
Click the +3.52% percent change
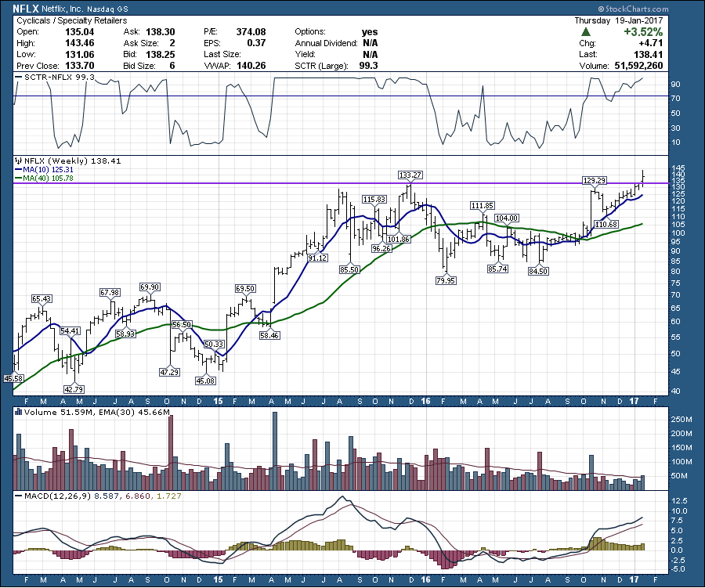pos(643,32)
